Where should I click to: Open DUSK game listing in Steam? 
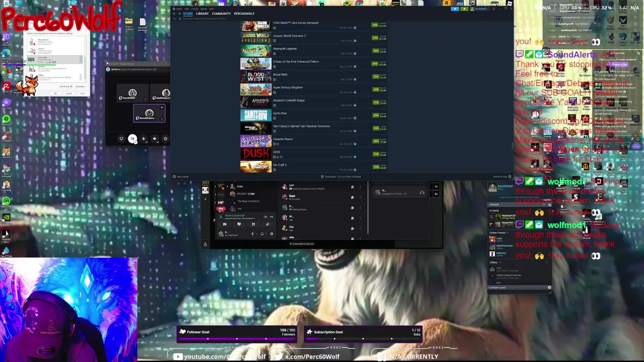point(314,154)
